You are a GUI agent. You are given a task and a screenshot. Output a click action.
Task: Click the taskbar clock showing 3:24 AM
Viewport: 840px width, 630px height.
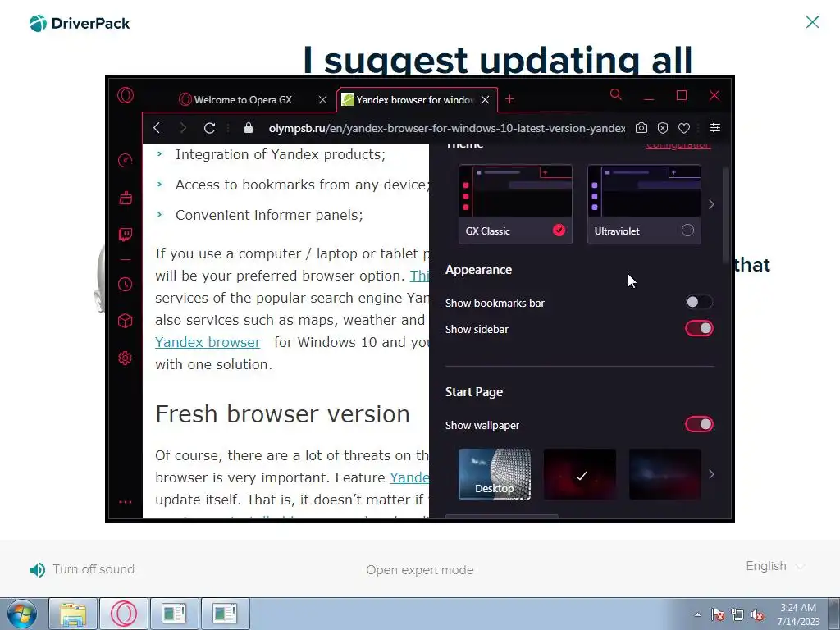click(798, 614)
